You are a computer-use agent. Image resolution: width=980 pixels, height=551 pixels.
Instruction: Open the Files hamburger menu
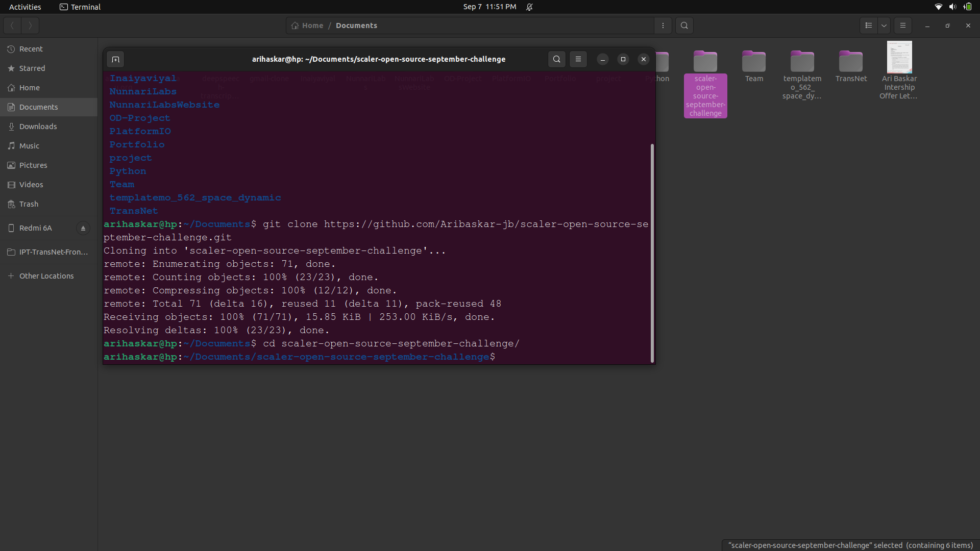click(x=902, y=26)
